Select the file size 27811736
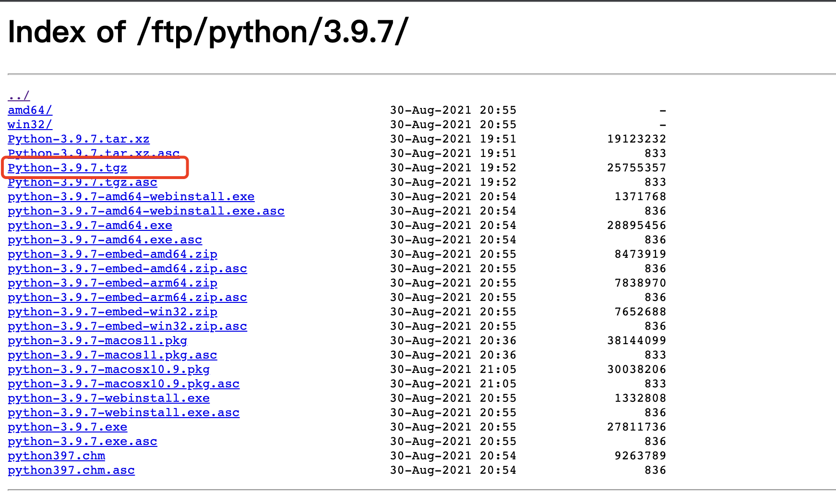This screenshot has width=836, height=504. tap(636, 427)
